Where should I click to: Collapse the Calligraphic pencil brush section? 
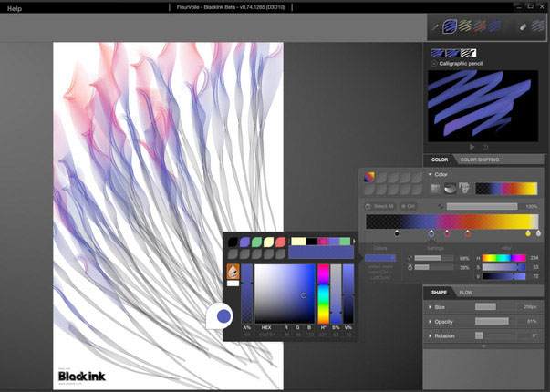pyautogui.click(x=434, y=64)
